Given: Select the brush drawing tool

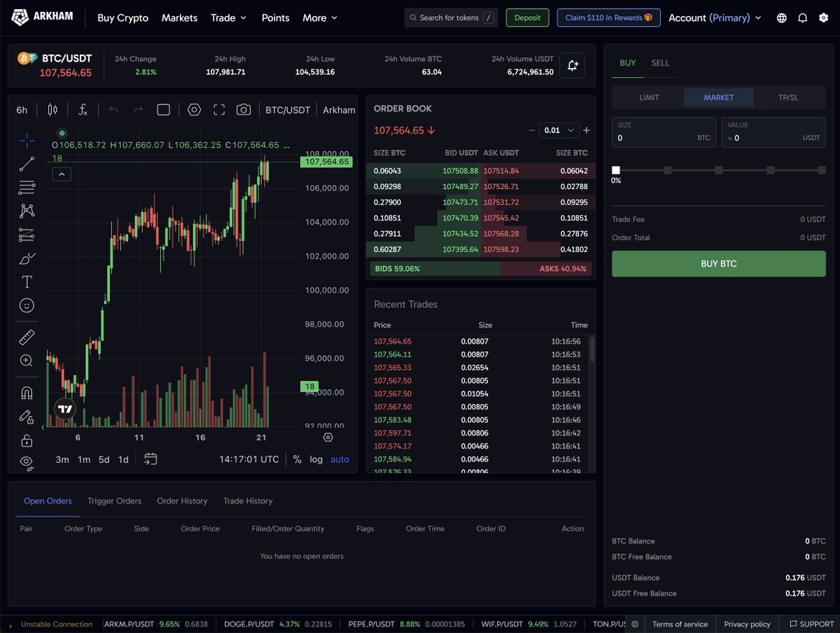Looking at the screenshot, I should 27,258.
